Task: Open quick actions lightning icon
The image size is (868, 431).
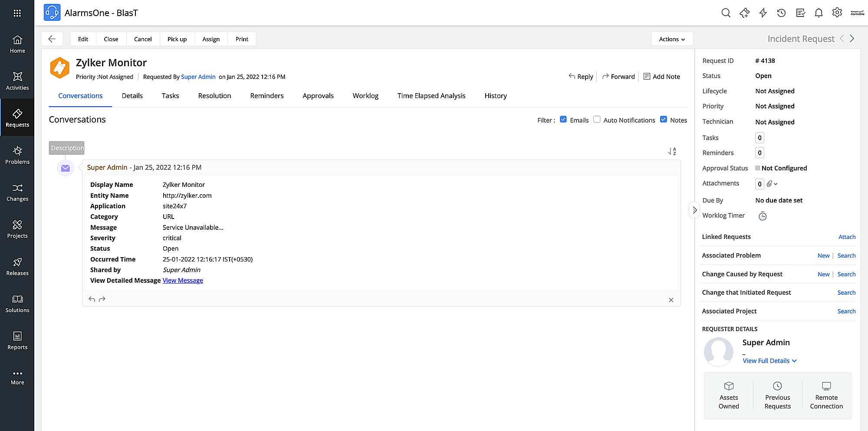Action: (x=763, y=13)
